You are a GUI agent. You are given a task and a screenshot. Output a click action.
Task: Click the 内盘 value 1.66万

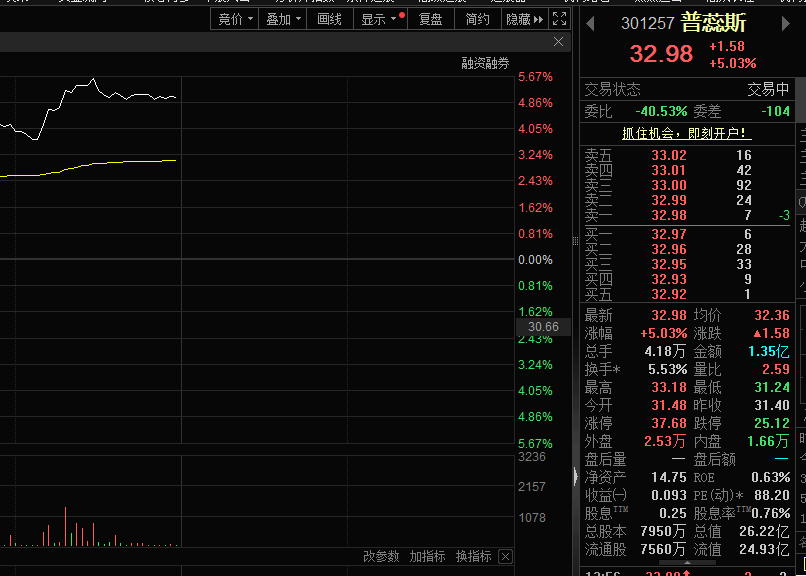tap(768, 441)
